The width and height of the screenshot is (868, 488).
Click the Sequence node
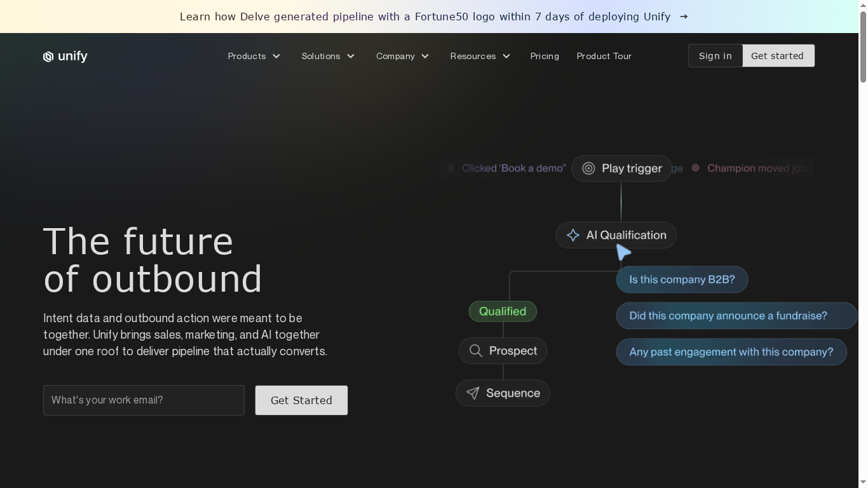(503, 393)
